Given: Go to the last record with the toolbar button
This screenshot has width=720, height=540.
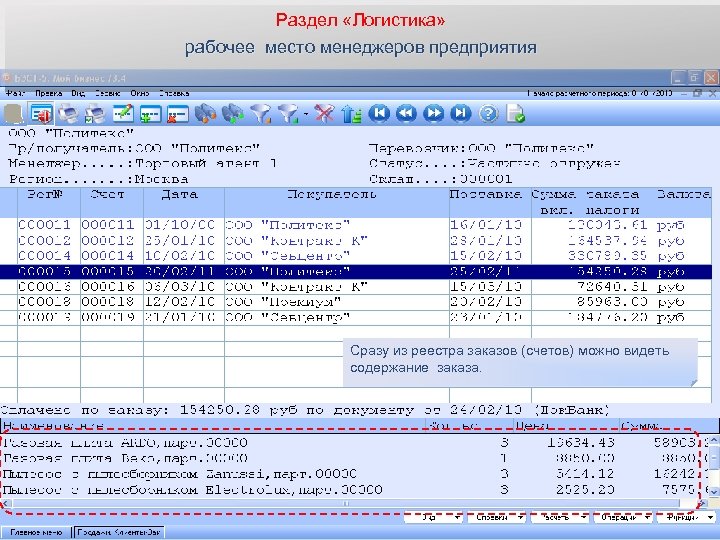Looking at the screenshot, I should 461,113.
